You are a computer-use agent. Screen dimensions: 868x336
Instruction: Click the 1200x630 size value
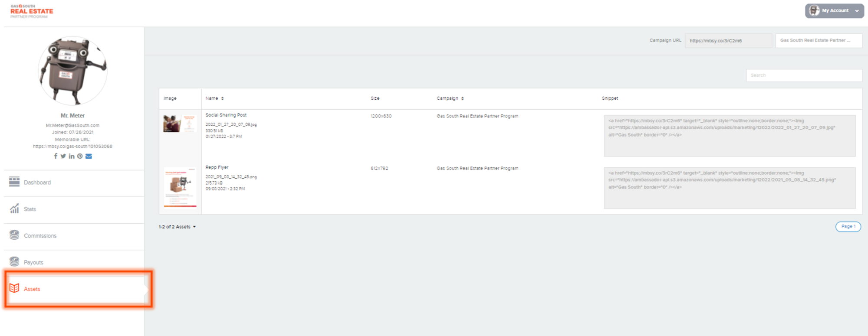381,116
